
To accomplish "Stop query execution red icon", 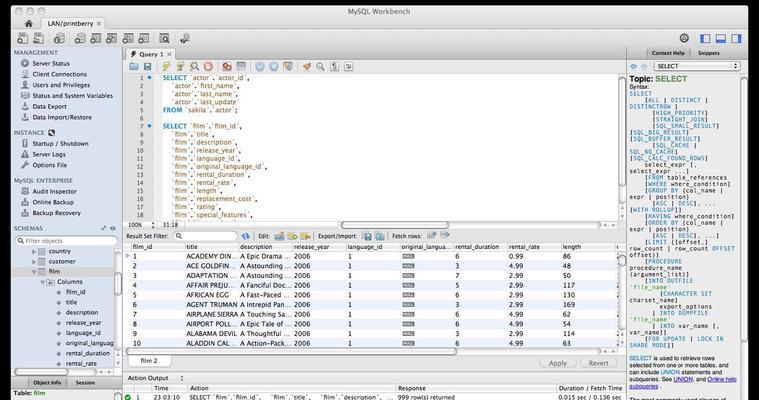I will (x=208, y=66).
